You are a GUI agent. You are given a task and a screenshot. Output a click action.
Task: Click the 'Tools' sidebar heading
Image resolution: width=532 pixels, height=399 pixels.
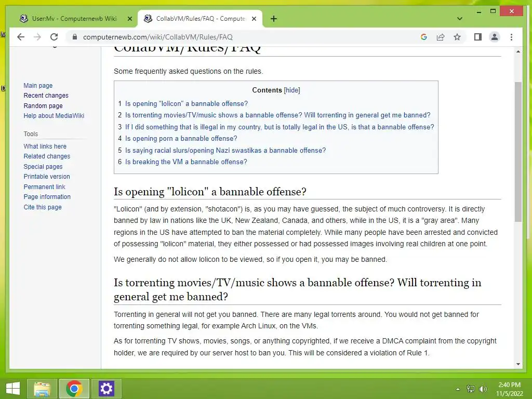point(31,134)
